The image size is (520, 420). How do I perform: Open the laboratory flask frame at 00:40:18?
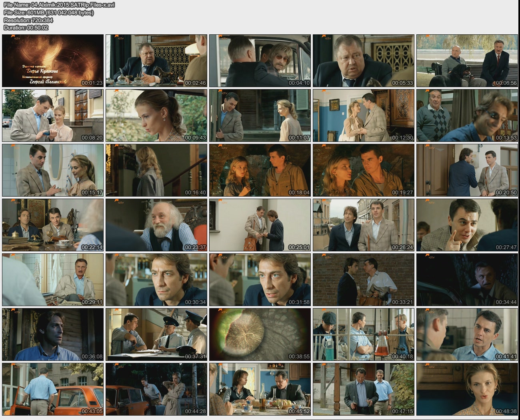coord(363,334)
